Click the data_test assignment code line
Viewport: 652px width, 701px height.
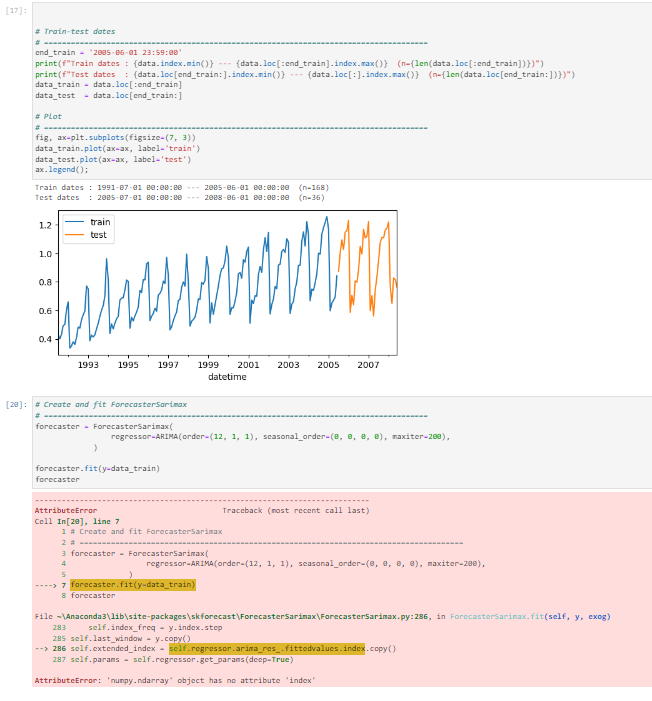109,95
